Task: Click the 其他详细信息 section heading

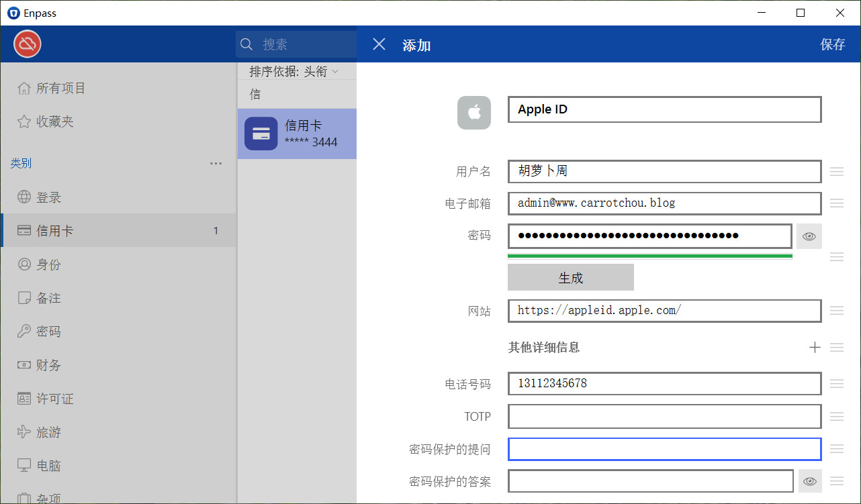Action: click(544, 347)
